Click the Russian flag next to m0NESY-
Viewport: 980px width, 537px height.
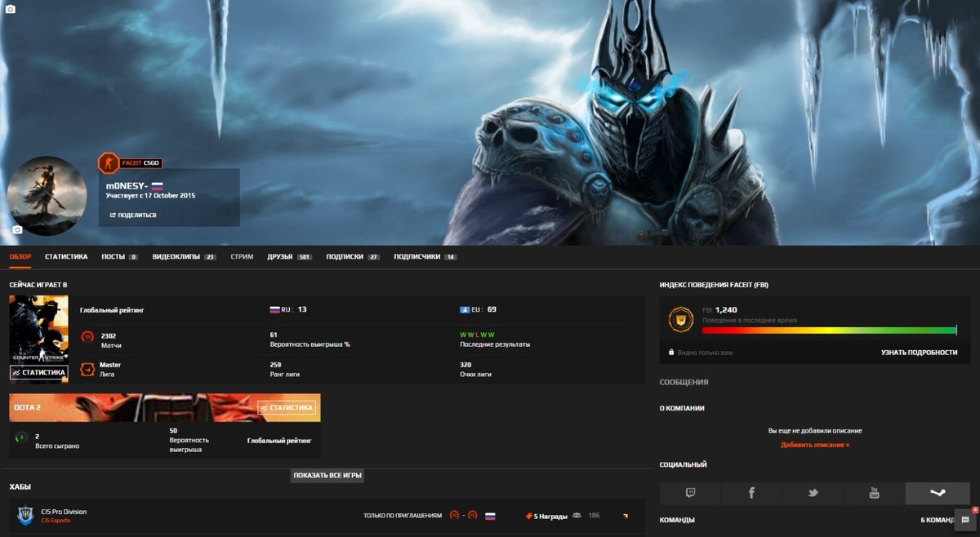pyautogui.click(x=157, y=186)
